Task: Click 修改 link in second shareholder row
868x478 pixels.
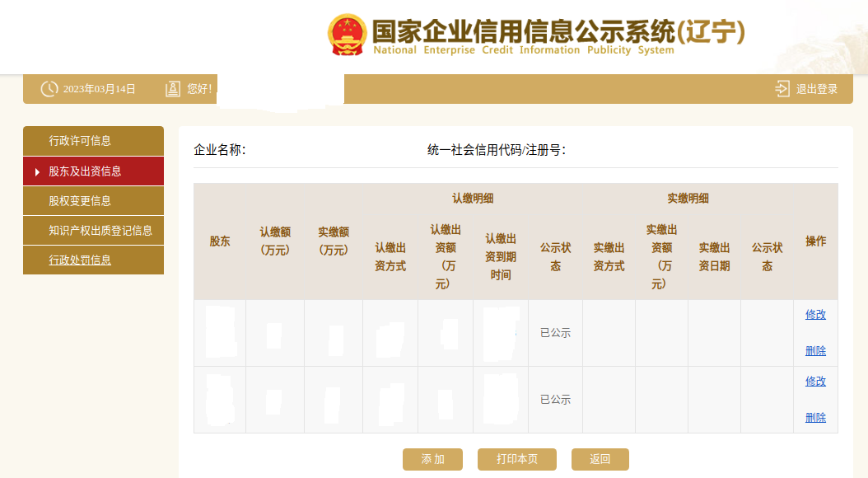Action: (815, 381)
